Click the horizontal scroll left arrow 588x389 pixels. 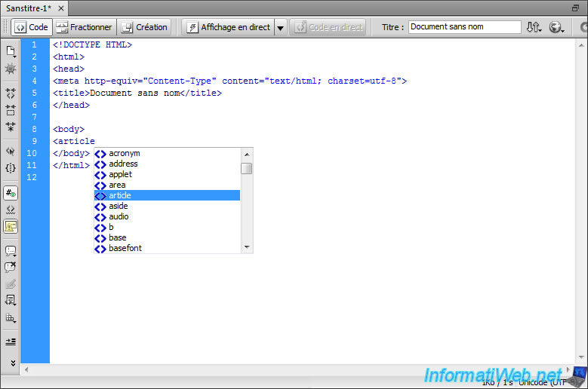[26, 369]
